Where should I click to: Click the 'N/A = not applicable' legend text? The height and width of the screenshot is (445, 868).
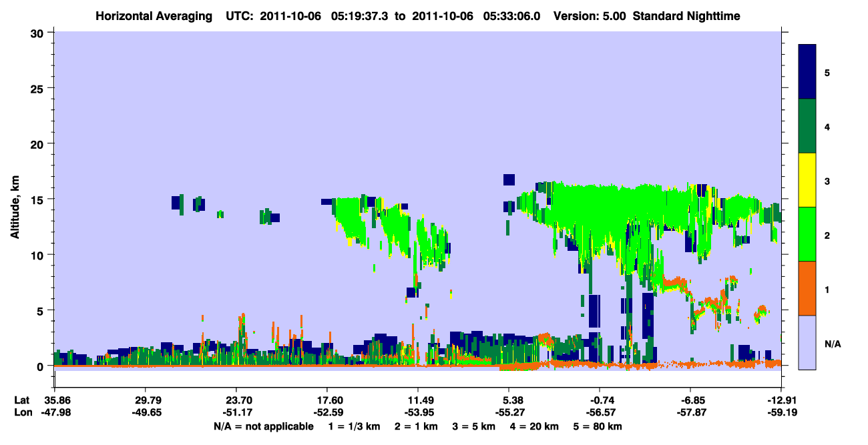coord(263,426)
